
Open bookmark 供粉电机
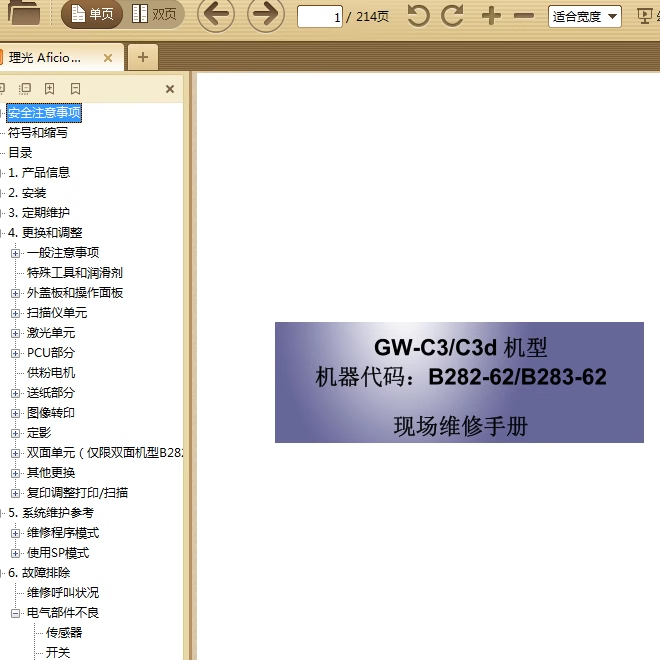[51, 373]
